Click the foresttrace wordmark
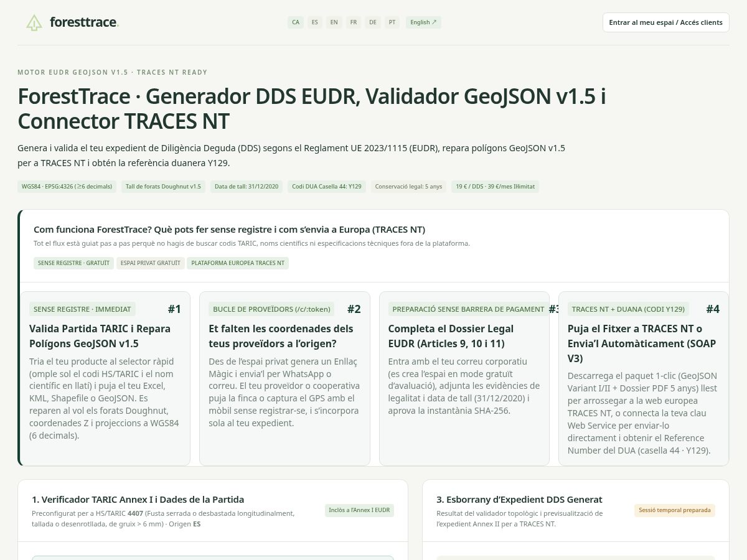 [x=84, y=22]
